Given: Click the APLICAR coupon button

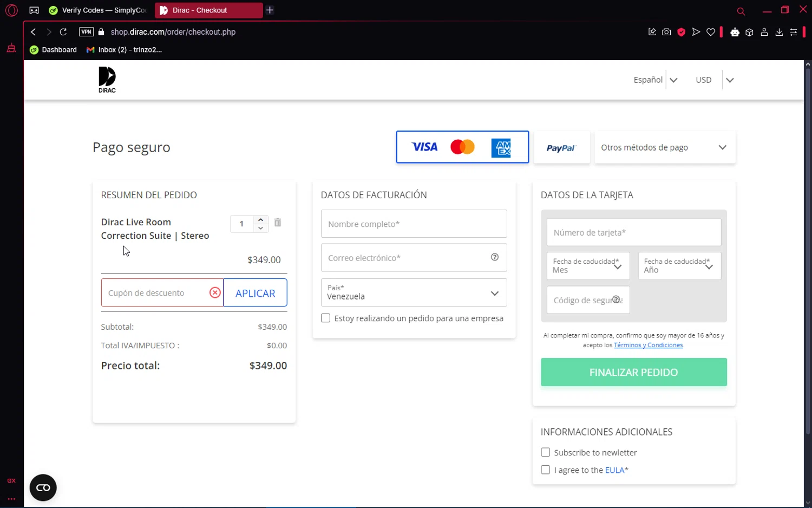Looking at the screenshot, I should pyautogui.click(x=255, y=292).
